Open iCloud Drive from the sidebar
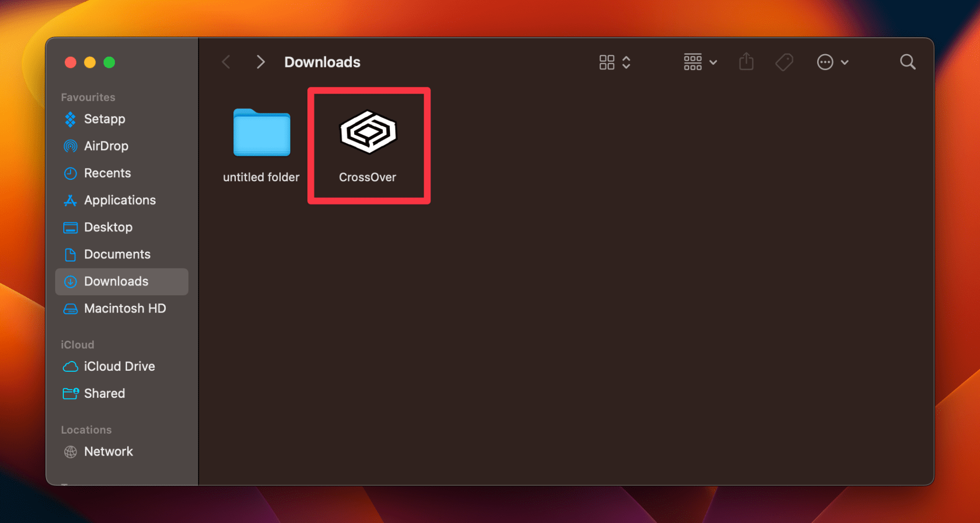The width and height of the screenshot is (980, 523). click(x=119, y=366)
